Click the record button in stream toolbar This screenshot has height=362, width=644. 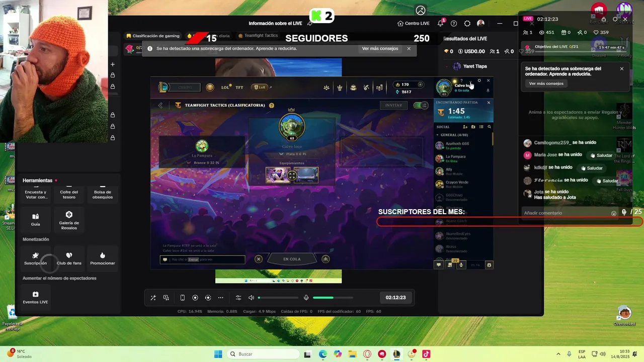195,298
